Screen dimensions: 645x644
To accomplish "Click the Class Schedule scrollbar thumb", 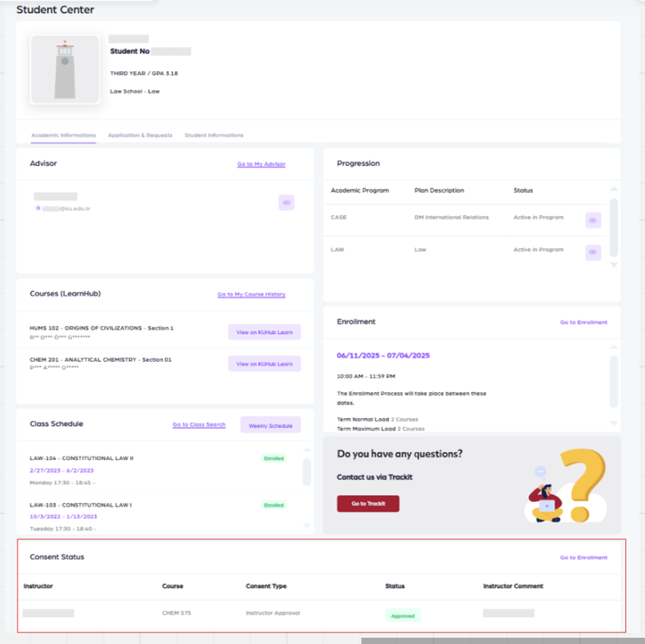I will click(306, 472).
